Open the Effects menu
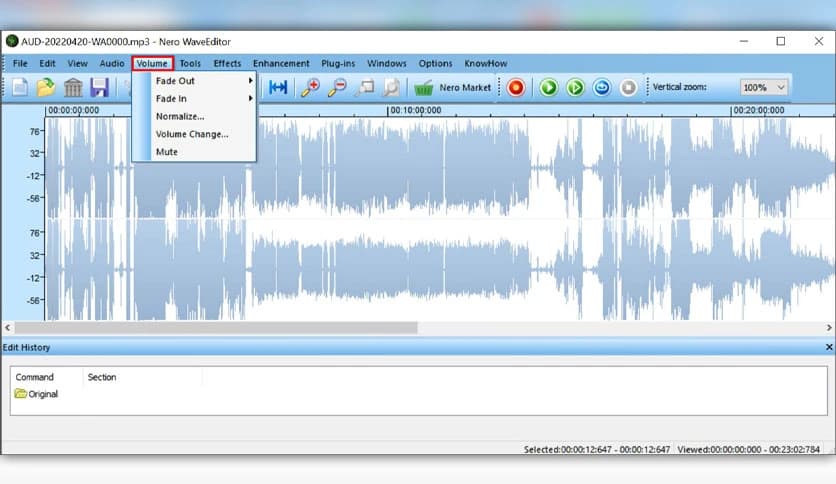The image size is (836, 484). [x=227, y=63]
